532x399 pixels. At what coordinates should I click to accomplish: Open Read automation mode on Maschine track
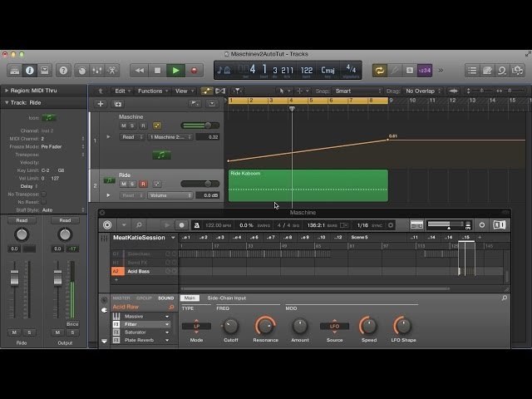[132, 137]
